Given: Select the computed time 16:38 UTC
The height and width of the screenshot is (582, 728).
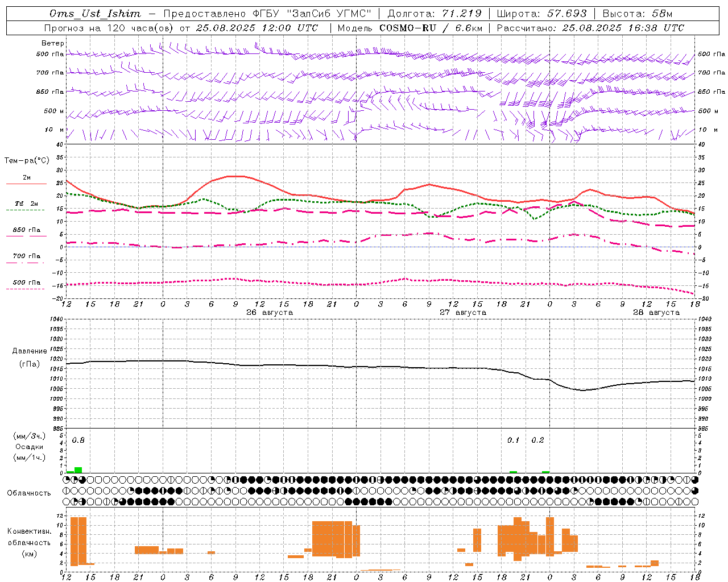Looking at the screenshot, I should pos(651,28).
